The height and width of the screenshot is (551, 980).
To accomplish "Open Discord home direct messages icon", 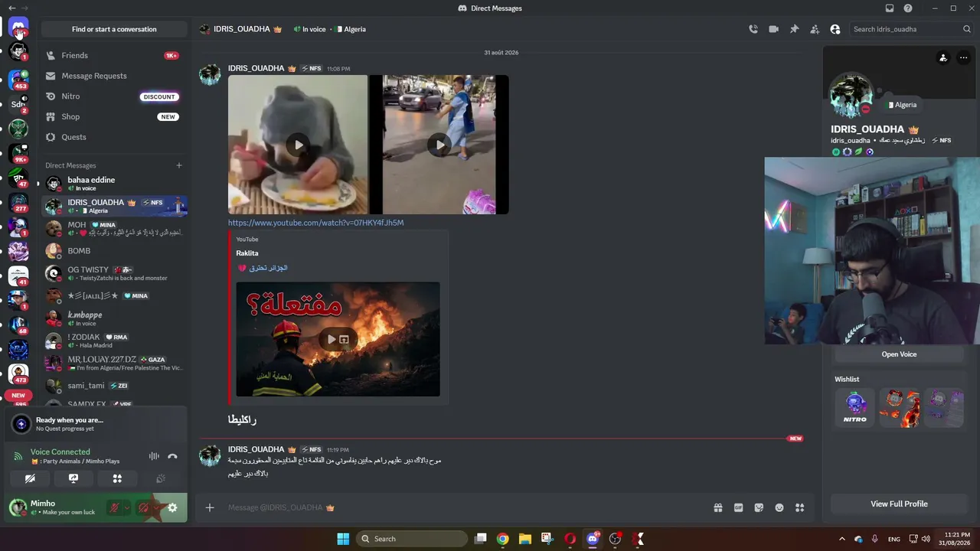I will pyautogui.click(x=18, y=28).
